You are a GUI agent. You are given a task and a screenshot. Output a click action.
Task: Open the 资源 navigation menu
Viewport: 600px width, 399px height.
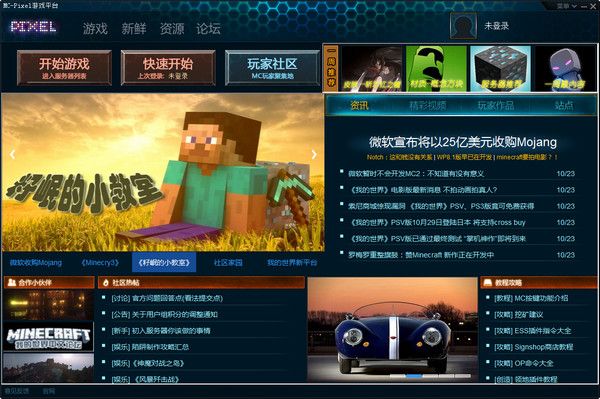pos(172,29)
